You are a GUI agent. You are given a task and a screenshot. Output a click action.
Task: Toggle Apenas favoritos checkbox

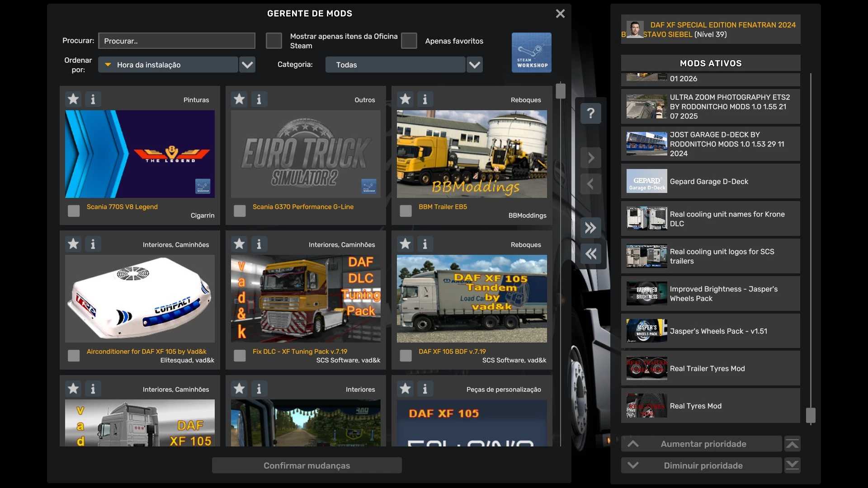pos(409,41)
